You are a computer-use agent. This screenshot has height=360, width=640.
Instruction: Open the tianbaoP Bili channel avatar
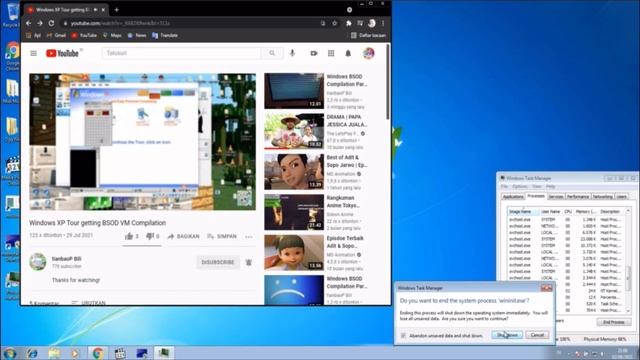(x=38, y=262)
